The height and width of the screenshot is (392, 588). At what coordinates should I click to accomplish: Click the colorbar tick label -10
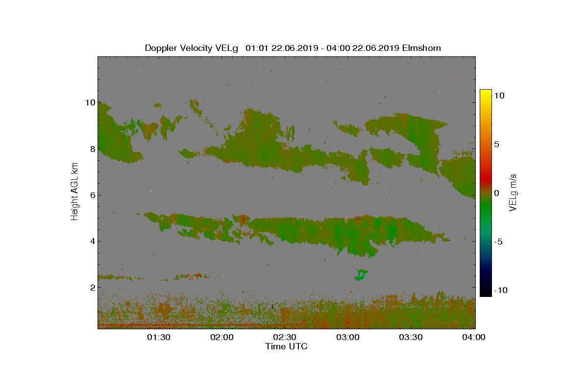click(x=500, y=290)
